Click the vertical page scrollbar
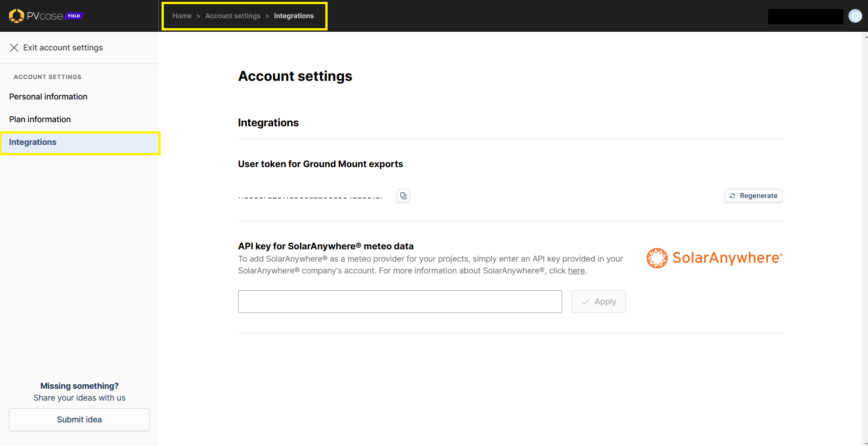This screenshot has width=868, height=446. tap(865, 239)
